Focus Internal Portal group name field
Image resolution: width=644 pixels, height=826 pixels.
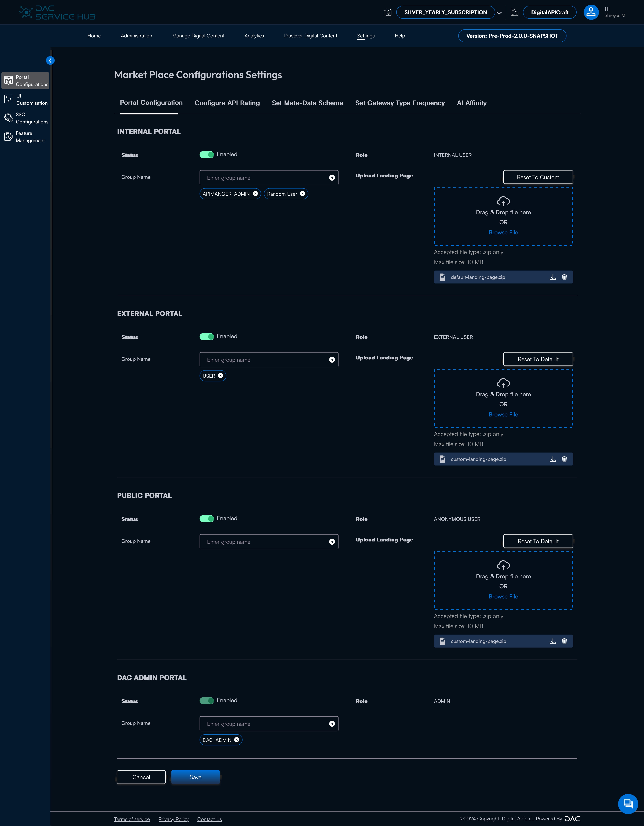pyautogui.click(x=269, y=178)
